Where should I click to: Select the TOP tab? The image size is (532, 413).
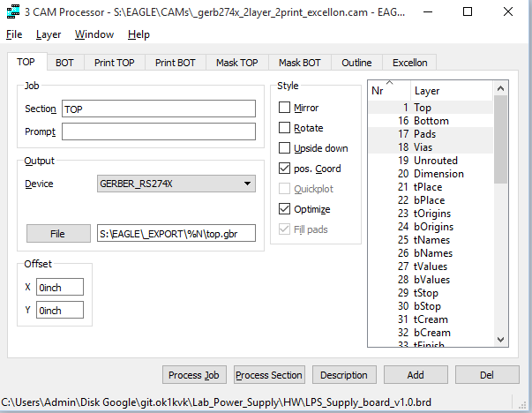pyautogui.click(x=26, y=62)
